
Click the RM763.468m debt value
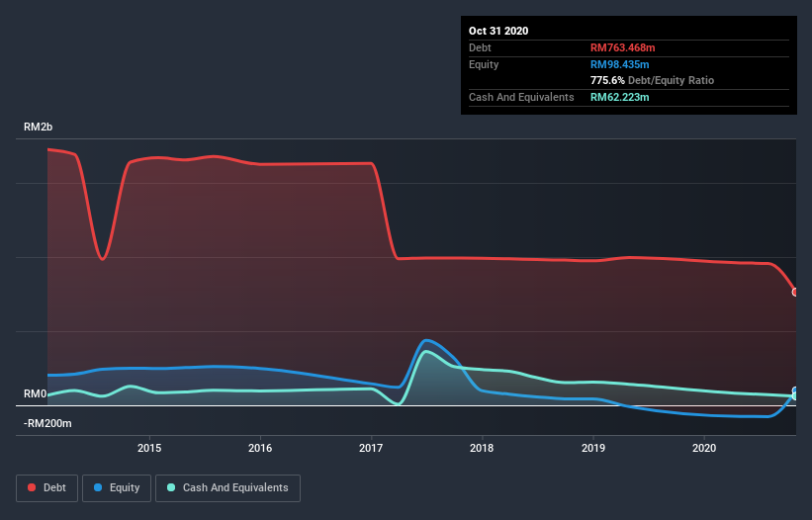[x=622, y=47]
